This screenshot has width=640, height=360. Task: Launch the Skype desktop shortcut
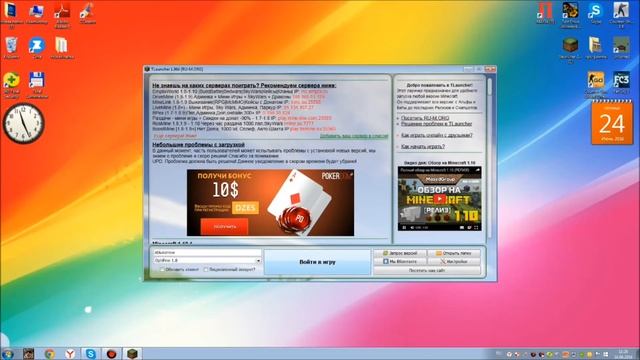pos(596,12)
